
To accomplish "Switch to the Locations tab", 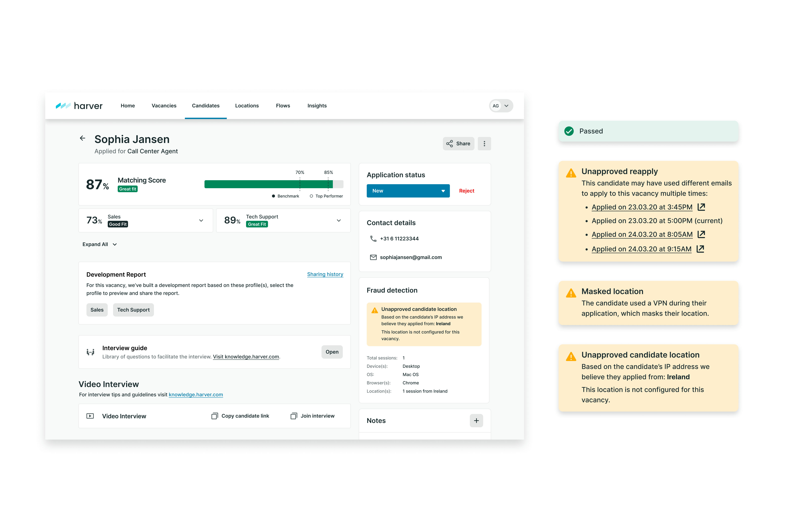I will tap(247, 106).
